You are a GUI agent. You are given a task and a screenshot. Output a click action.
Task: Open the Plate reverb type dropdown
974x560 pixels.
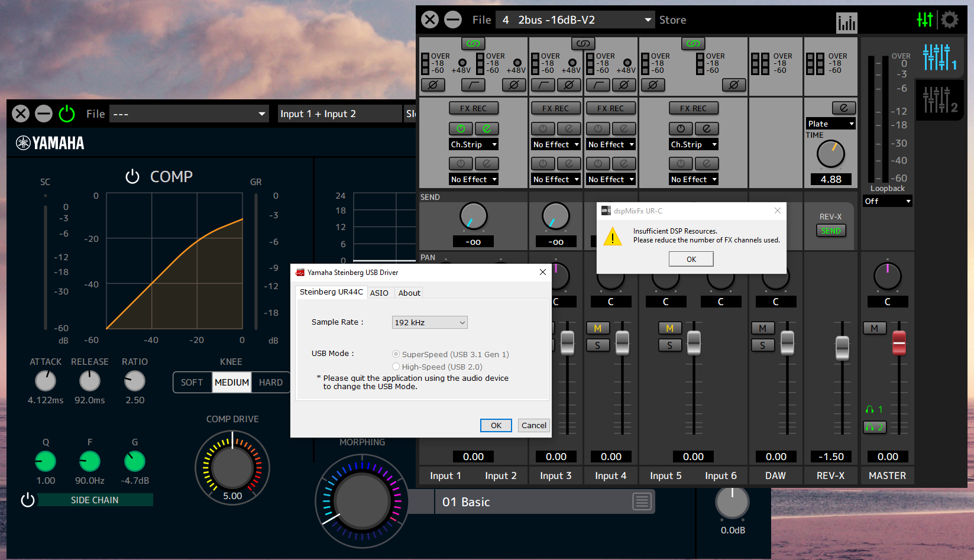pos(831,124)
